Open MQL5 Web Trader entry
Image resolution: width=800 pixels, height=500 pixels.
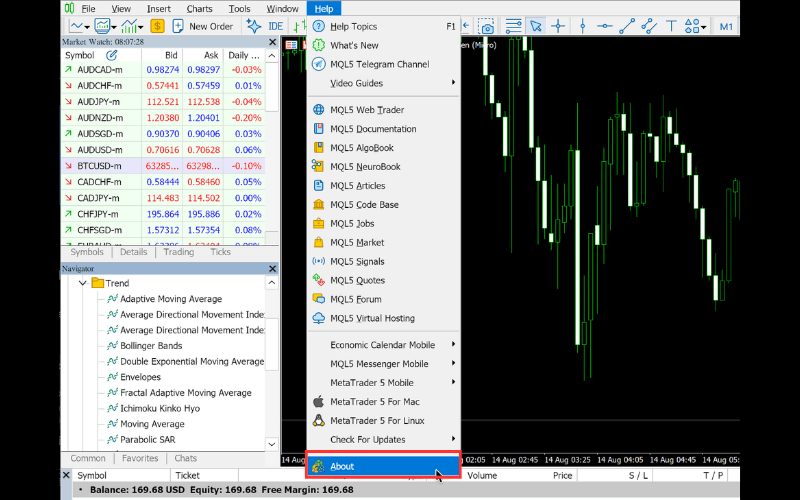384,110
